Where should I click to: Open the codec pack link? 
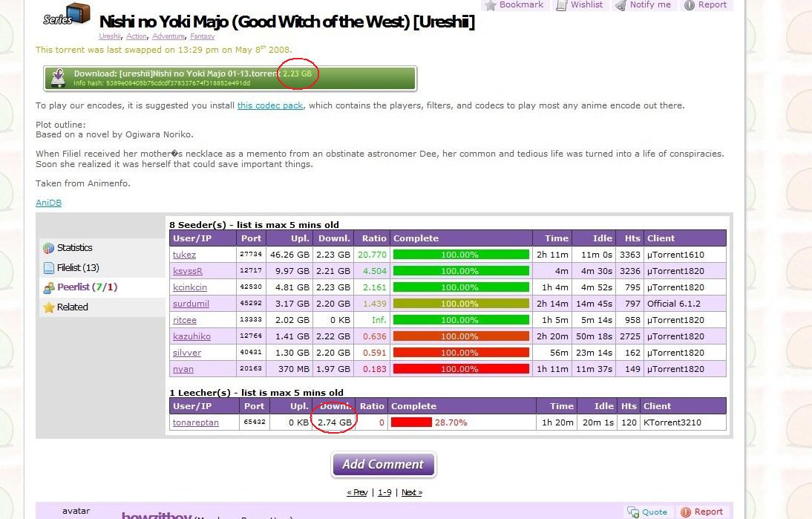click(270, 105)
